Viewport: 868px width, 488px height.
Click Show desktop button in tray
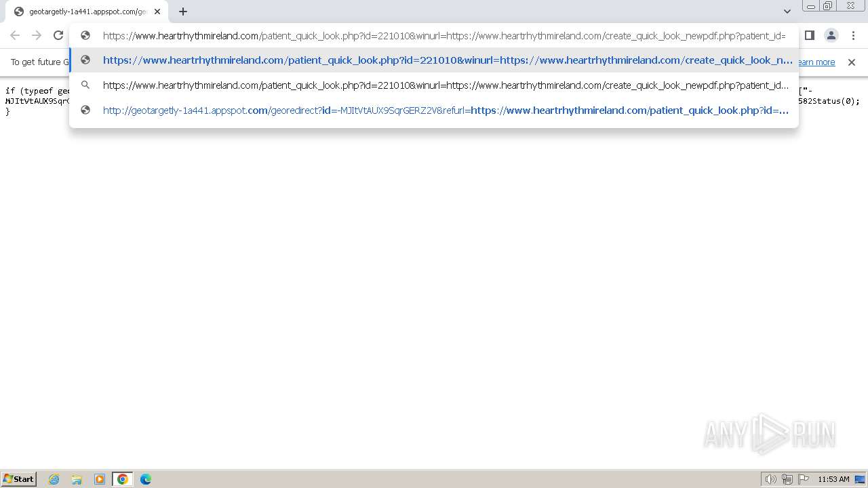click(x=861, y=479)
